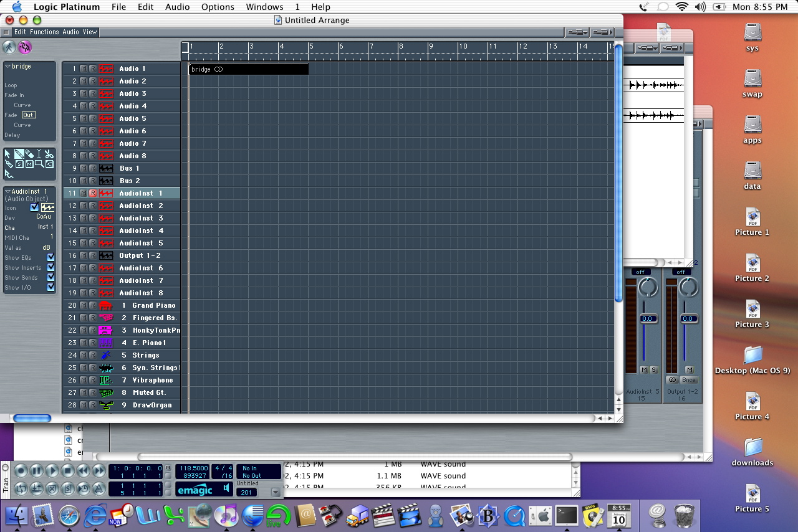The width and height of the screenshot is (798, 532).
Task: Collapse the bridge region parameters triangle
Action: point(7,66)
